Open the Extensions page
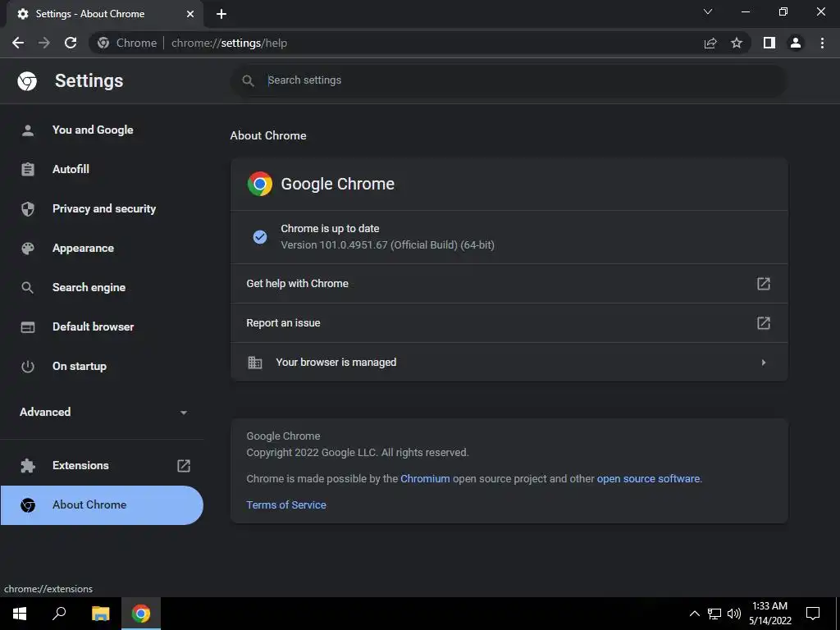Image resolution: width=840 pixels, height=630 pixels. click(x=103, y=466)
